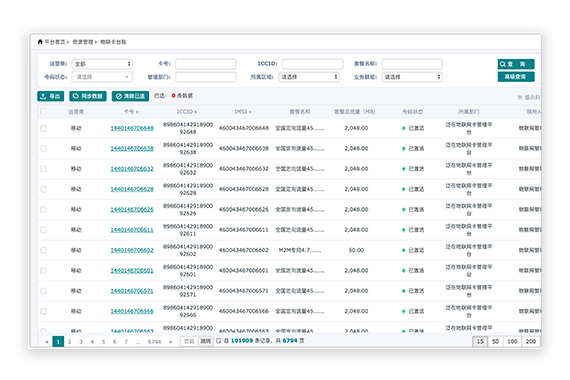
Task: Click the advanced query (高级查询) button
Action: point(516,77)
